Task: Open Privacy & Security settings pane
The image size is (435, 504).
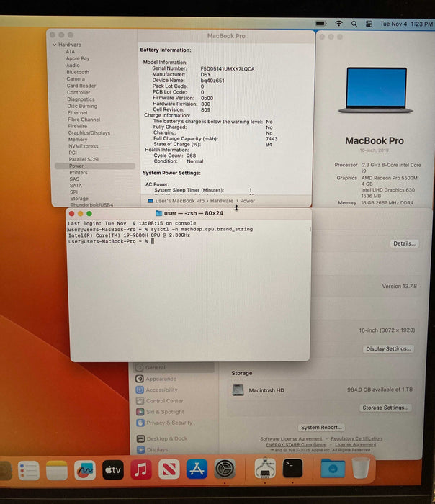Action: 164,423
